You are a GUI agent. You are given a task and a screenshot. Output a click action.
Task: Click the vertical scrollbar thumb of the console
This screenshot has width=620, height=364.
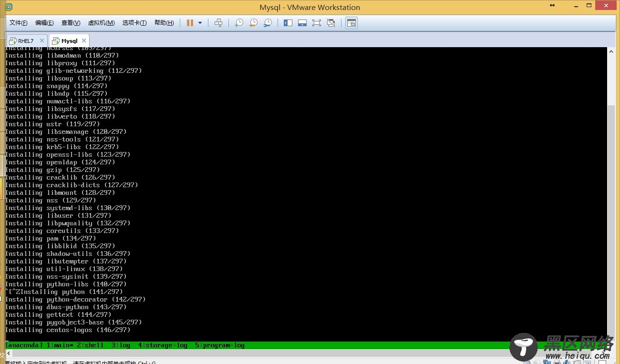tap(611, 220)
